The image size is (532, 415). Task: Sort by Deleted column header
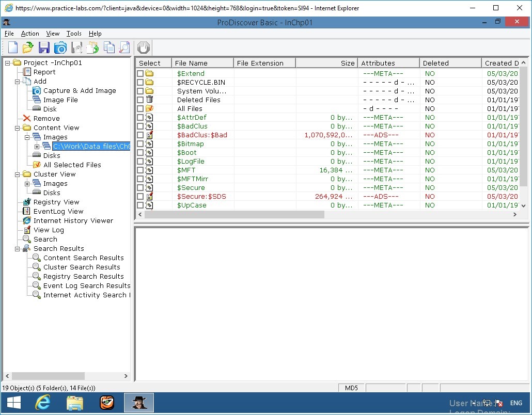(x=450, y=63)
